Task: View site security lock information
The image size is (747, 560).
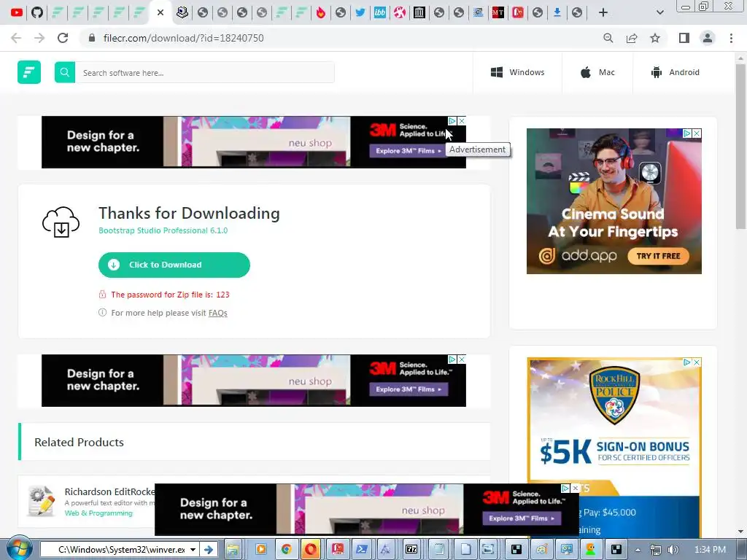Action: 92,38
